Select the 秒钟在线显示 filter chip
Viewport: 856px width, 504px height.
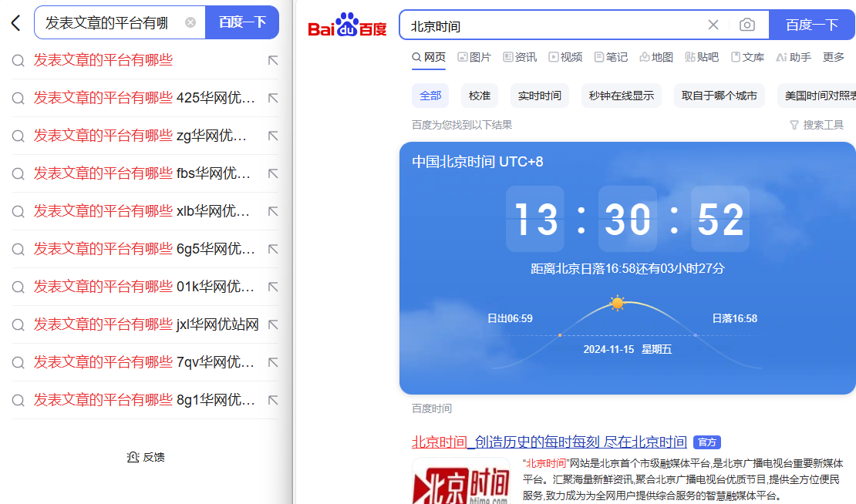[622, 96]
